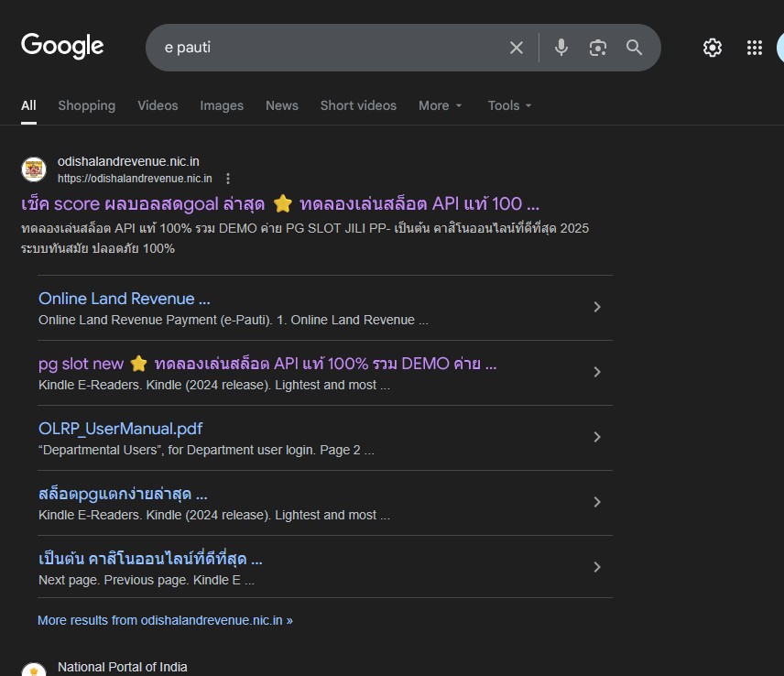
Task: Switch to the All tab
Action: pos(28,105)
